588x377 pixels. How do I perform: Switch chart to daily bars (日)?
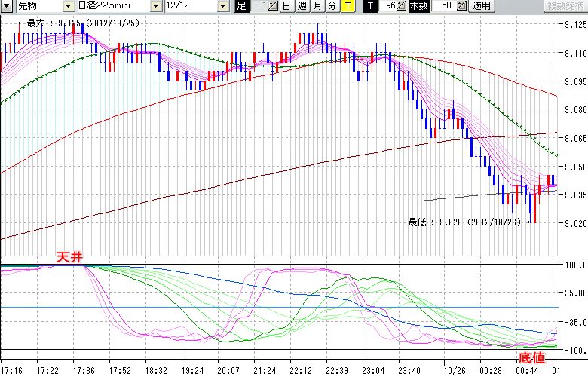(x=287, y=6)
